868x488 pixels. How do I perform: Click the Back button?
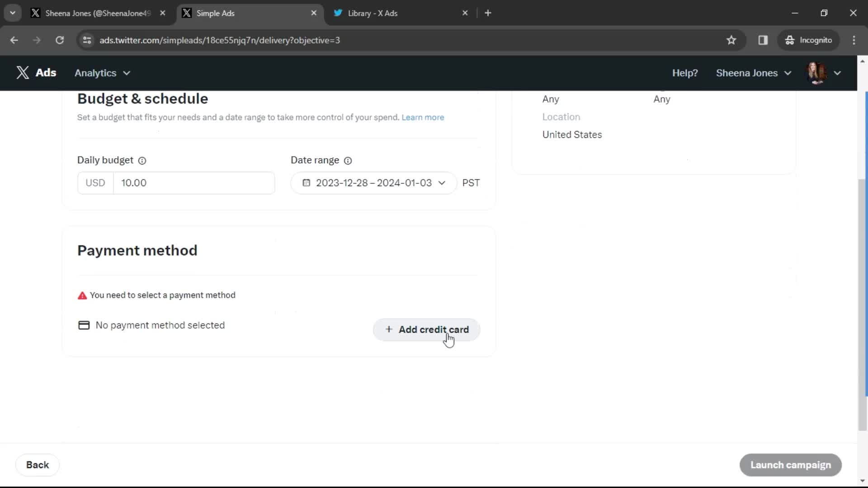[37, 464]
